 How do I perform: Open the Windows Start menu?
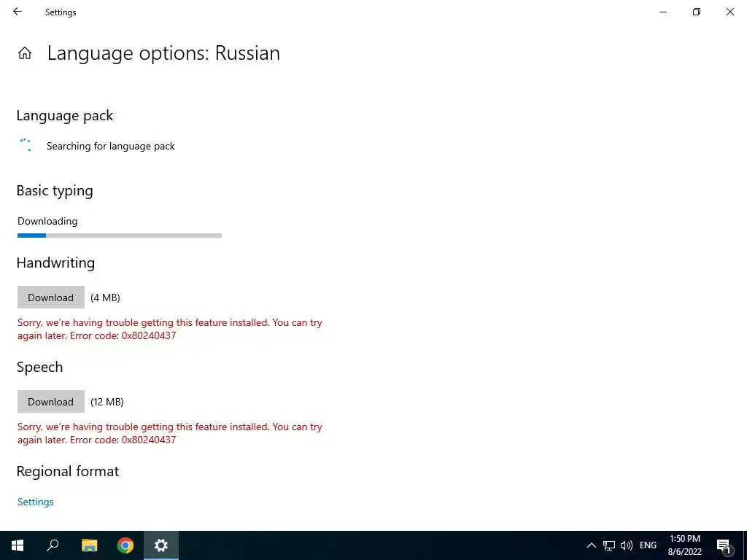click(x=18, y=545)
